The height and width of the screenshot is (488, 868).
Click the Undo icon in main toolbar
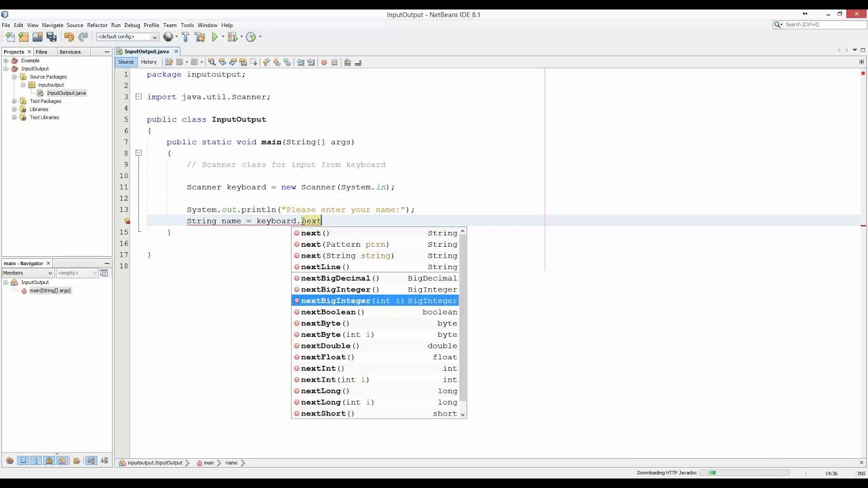coord(69,37)
